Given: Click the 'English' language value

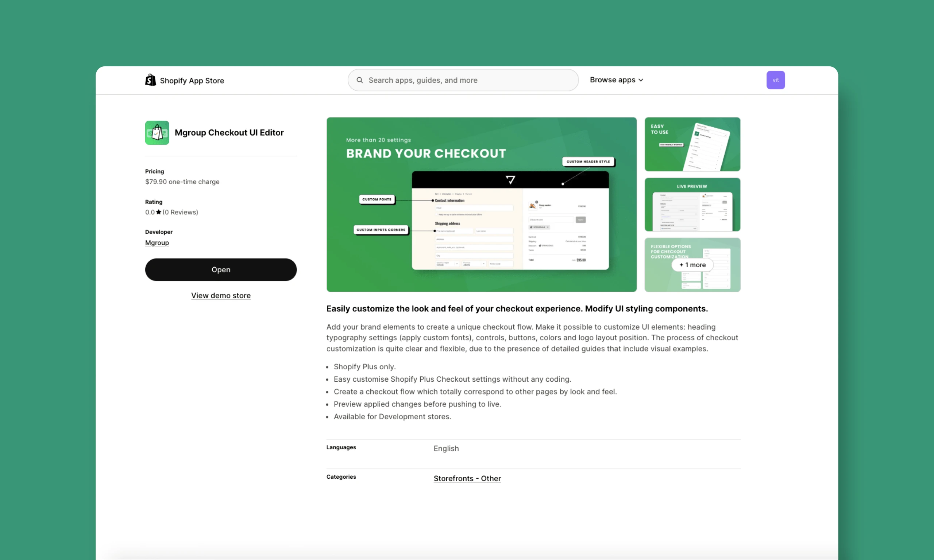Looking at the screenshot, I should (446, 448).
